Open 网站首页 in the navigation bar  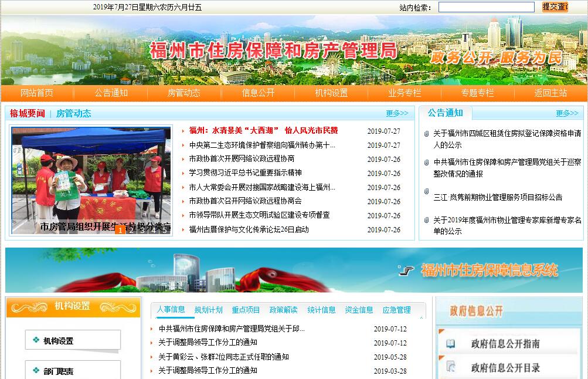(x=37, y=93)
